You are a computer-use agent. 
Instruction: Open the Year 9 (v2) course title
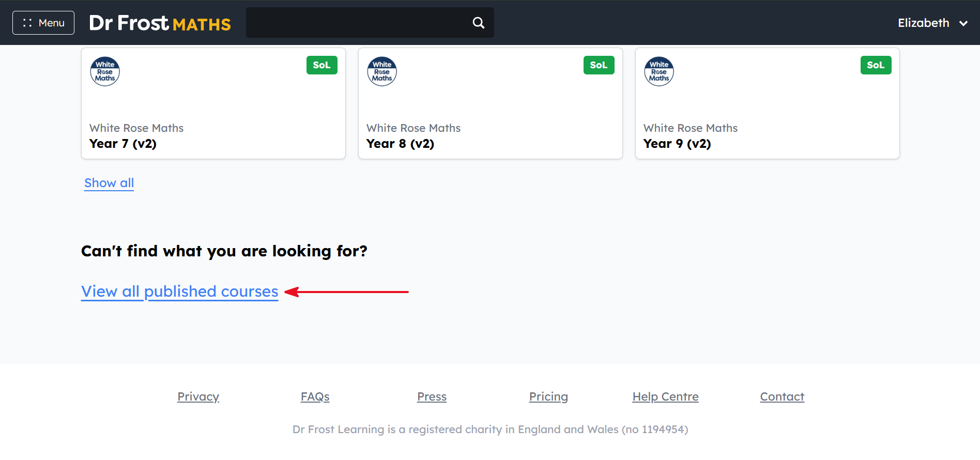coord(677,144)
